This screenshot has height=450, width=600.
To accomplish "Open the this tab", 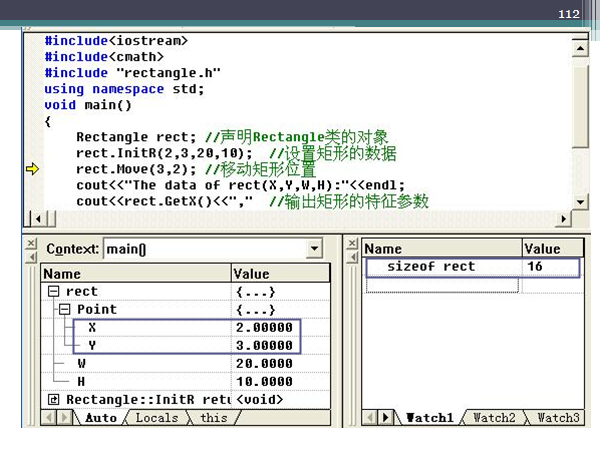I will [214, 418].
